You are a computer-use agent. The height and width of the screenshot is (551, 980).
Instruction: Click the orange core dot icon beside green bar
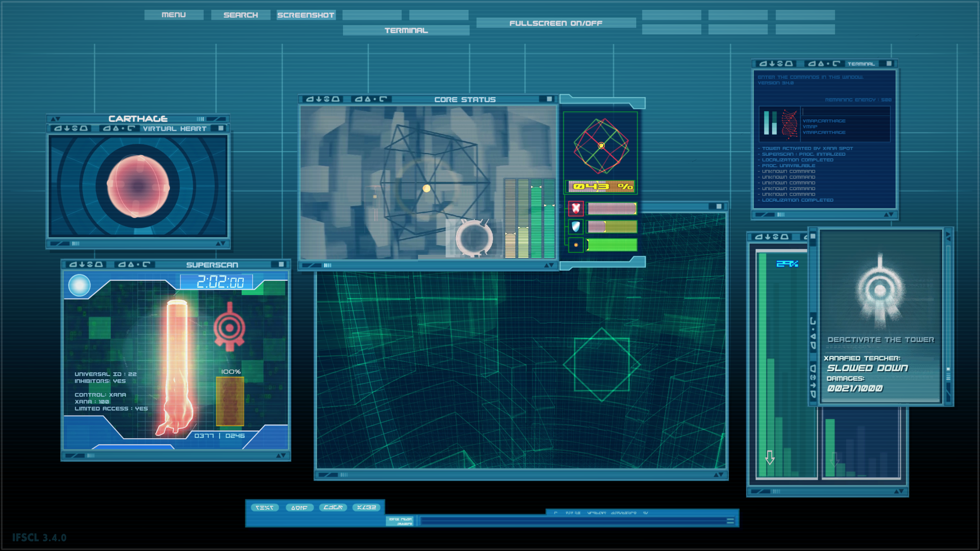click(x=576, y=245)
